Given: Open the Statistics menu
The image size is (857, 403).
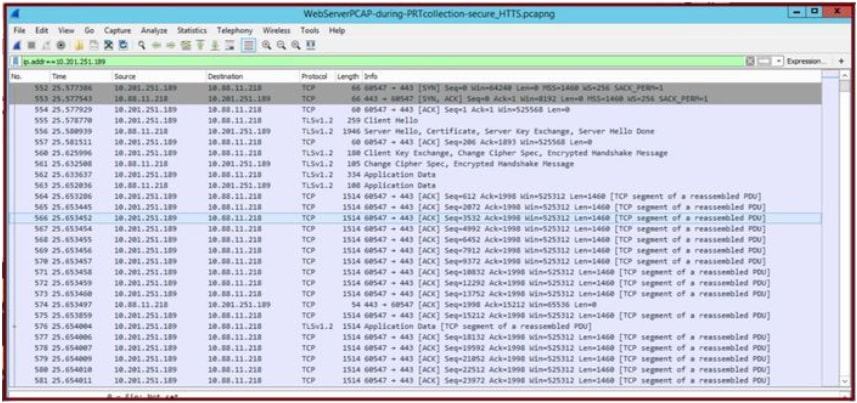Looking at the screenshot, I should point(192,31).
